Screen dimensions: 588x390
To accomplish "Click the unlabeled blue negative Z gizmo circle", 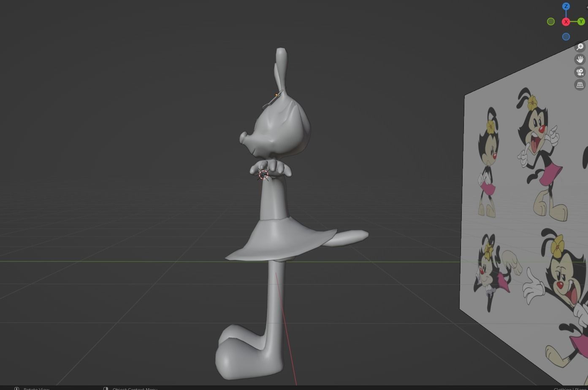I will (x=566, y=37).
